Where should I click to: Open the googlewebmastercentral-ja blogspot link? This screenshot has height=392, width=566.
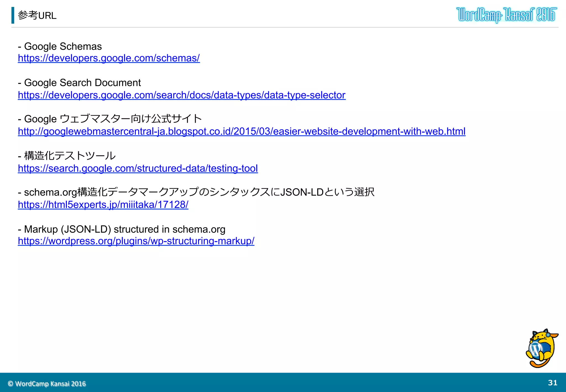click(242, 132)
